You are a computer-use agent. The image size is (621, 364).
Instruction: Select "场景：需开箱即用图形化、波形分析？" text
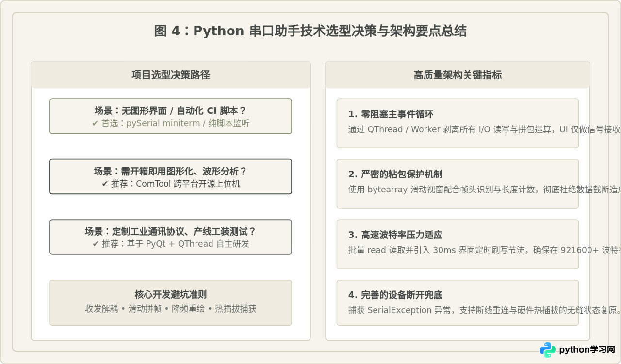[x=171, y=171]
